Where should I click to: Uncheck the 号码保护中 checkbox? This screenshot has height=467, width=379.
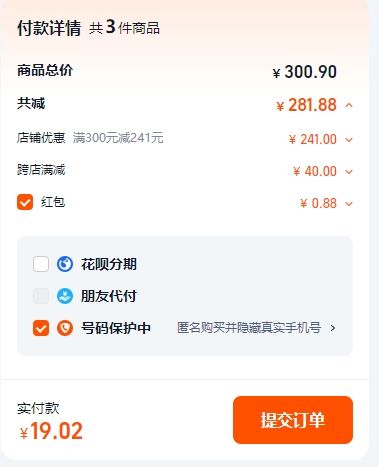point(41,328)
